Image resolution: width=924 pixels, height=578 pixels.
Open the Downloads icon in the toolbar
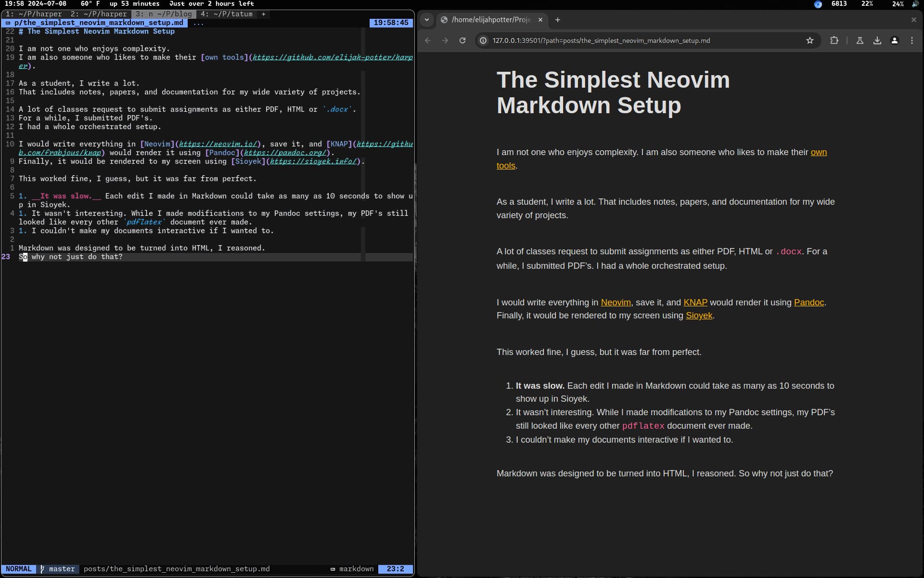(877, 40)
